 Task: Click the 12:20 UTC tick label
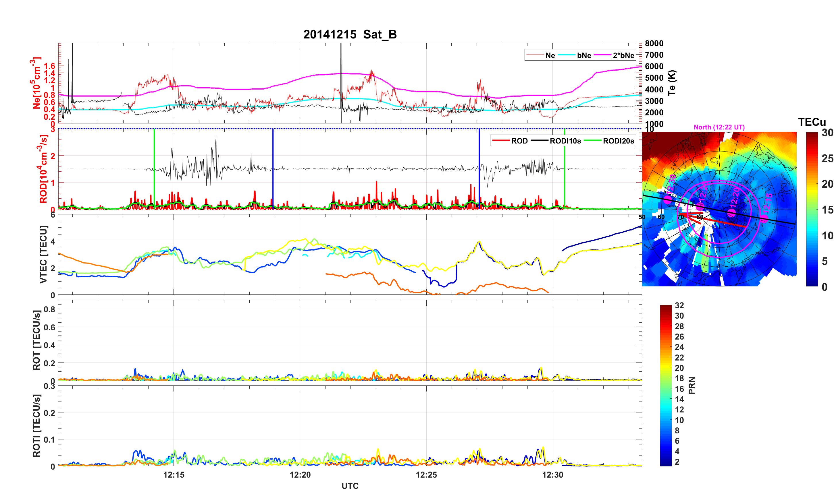coord(300,475)
